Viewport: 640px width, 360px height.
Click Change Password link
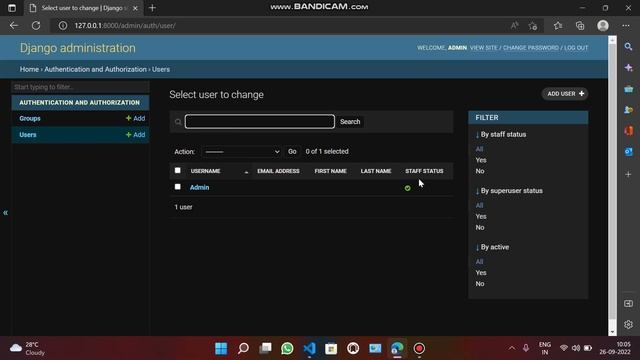(531, 48)
